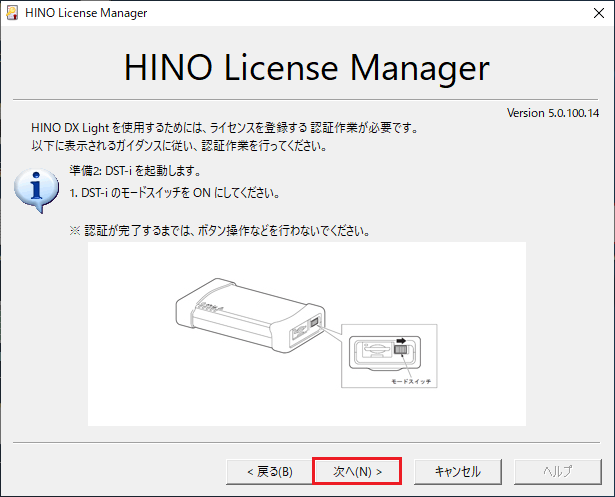Image resolution: width=615 pixels, height=497 pixels.
Task: Click the DST-i device illustration
Action: coord(250,315)
